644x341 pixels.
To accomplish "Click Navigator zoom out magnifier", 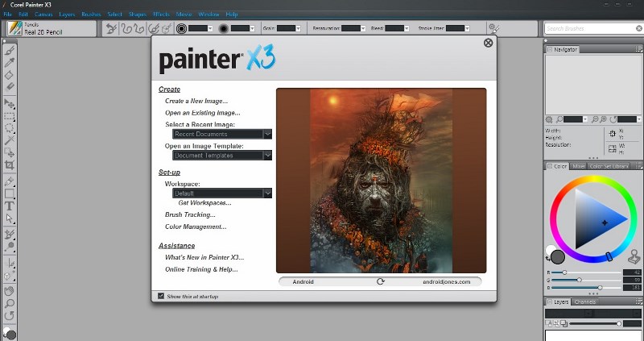I will [595, 119].
